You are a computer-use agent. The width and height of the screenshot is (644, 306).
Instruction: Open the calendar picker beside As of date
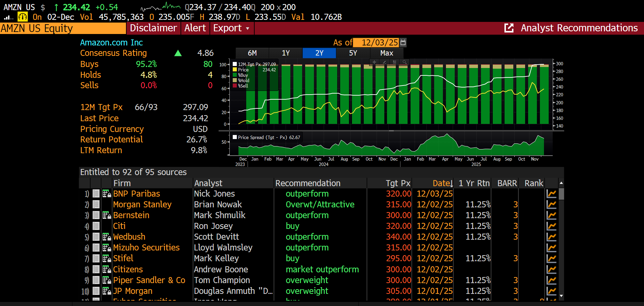(403, 42)
